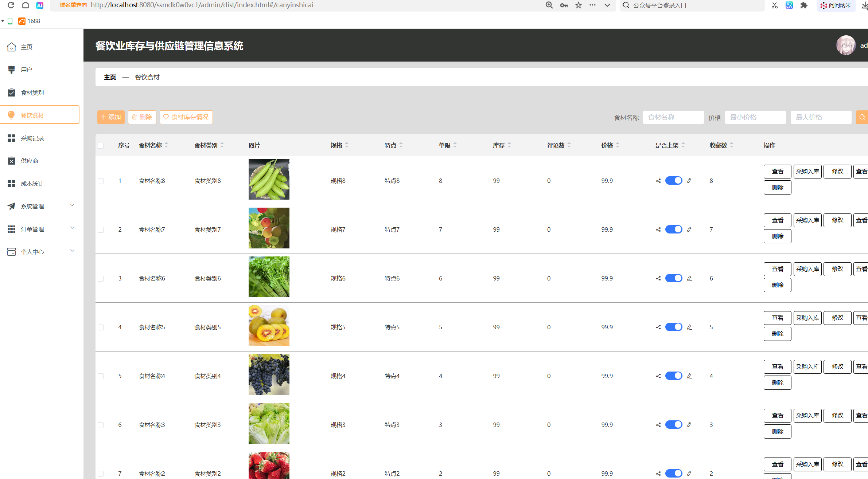Click share icon in row 食材名称3

pos(658,425)
